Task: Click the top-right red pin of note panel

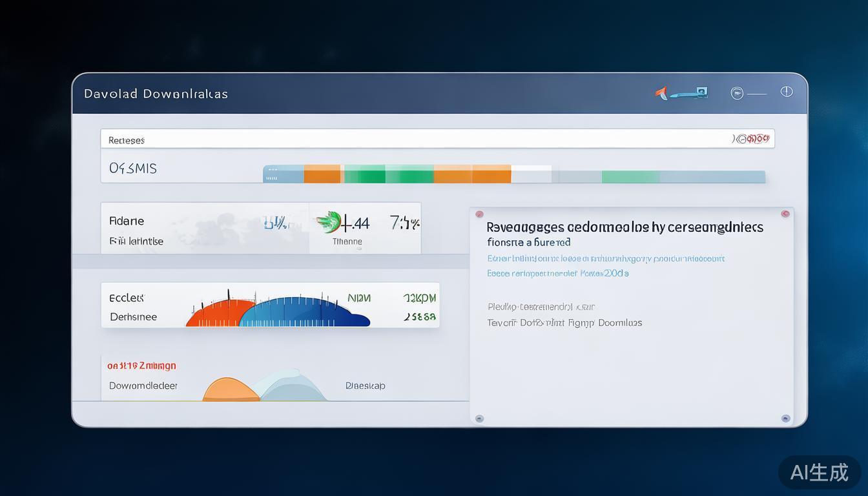Action: pyautogui.click(x=785, y=214)
